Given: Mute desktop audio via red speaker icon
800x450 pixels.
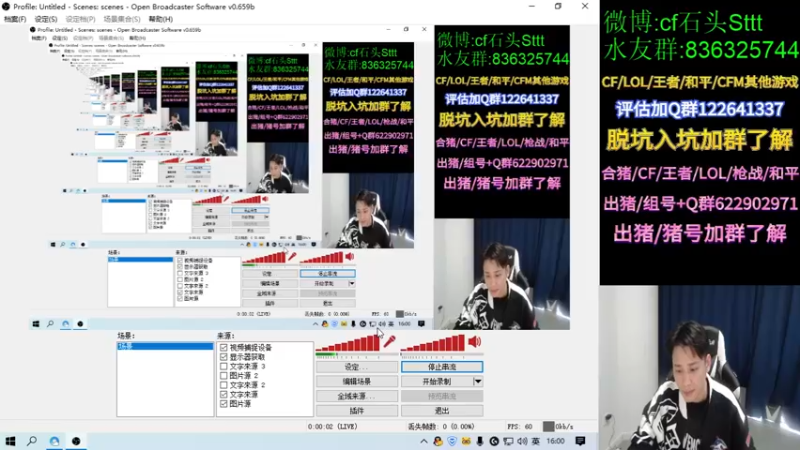Looking at the screenshot, I should click(474, 341).
